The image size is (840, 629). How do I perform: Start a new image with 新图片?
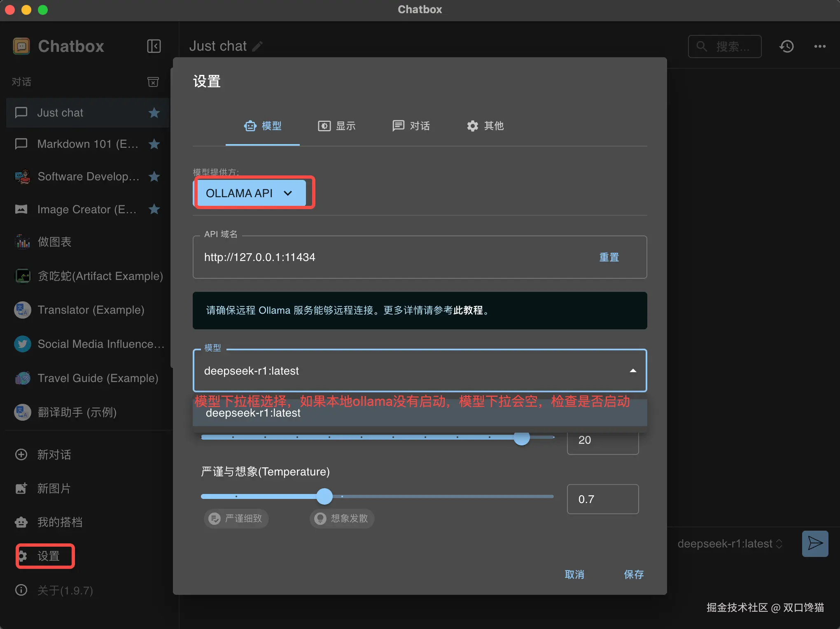pos(54,488)
